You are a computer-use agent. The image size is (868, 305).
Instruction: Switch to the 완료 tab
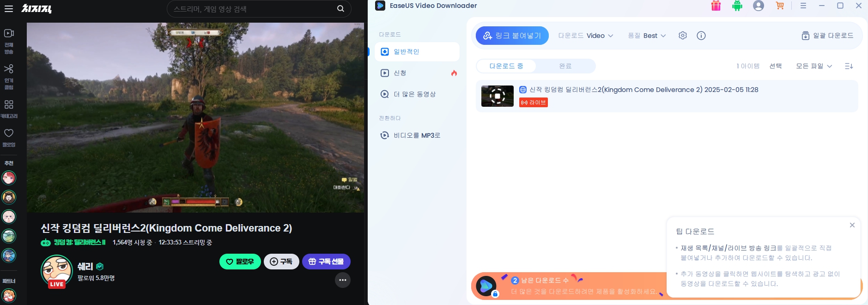coord(565,66)
